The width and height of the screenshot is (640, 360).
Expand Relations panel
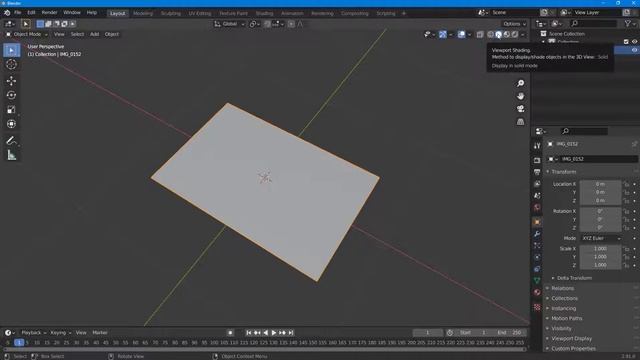pos(562,288)
